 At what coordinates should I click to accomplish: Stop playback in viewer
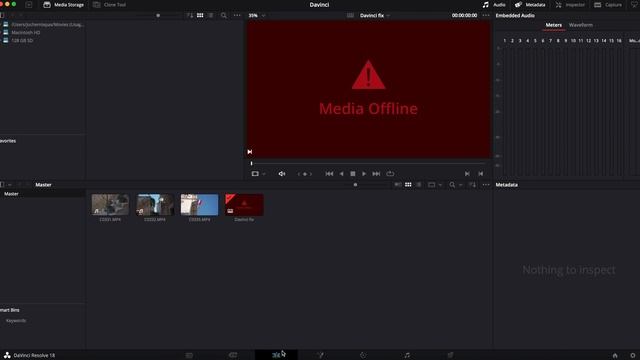(x=353, y=174)
